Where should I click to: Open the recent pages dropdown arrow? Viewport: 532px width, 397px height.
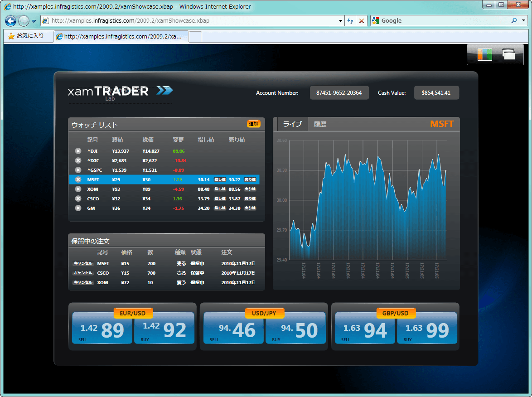(x=34, y=21)
